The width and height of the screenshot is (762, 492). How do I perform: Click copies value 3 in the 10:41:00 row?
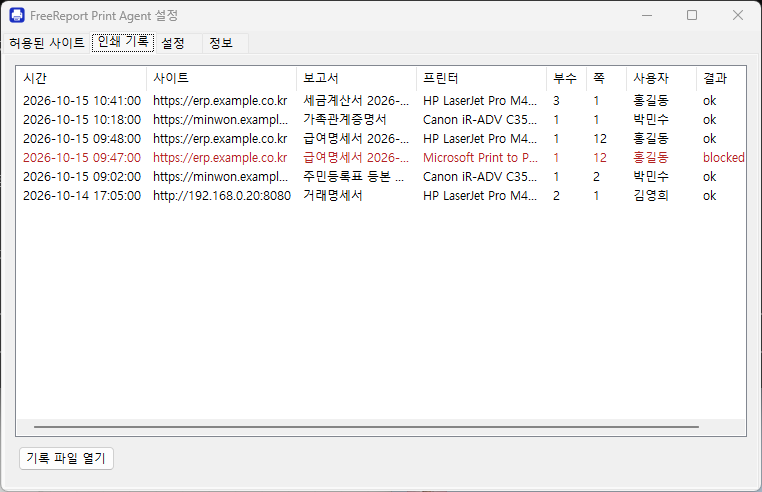556,101
